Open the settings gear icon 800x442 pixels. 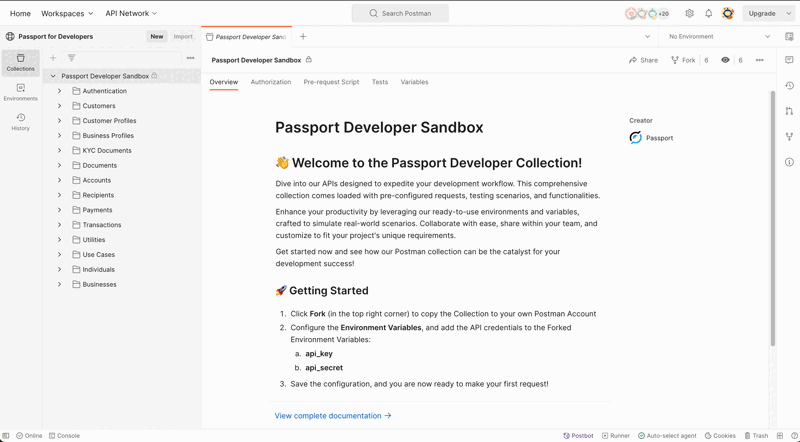click(x=689, y=13)
